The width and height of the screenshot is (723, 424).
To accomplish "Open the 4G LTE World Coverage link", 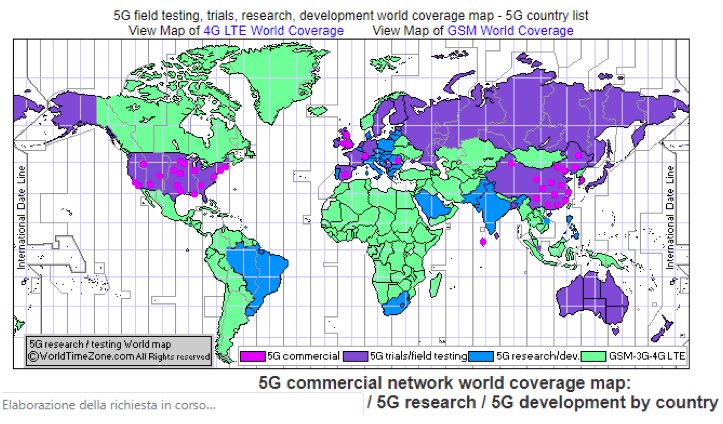I will click(x=273, y=31).
